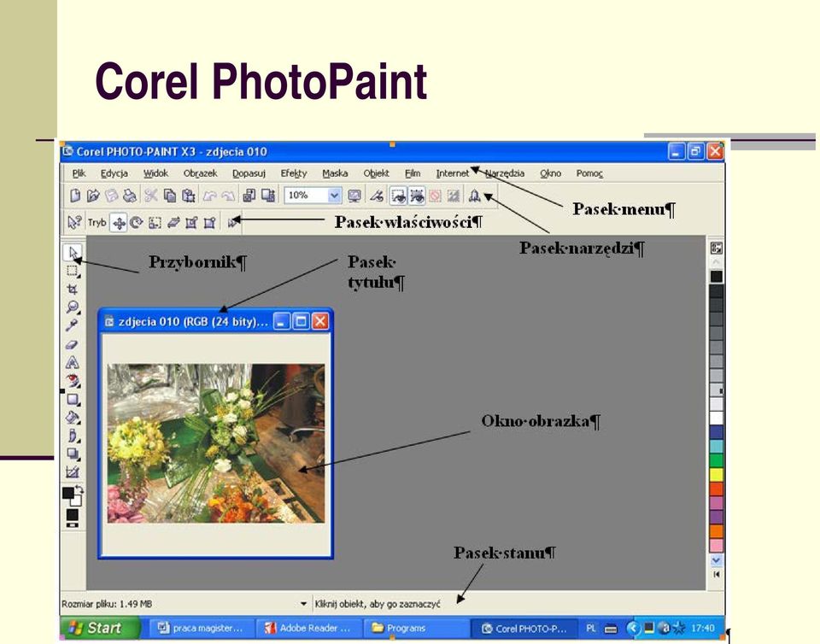820x644 pixels.
Task: Select the Object Pick arrow tool
Action: [x=73, y=253]
